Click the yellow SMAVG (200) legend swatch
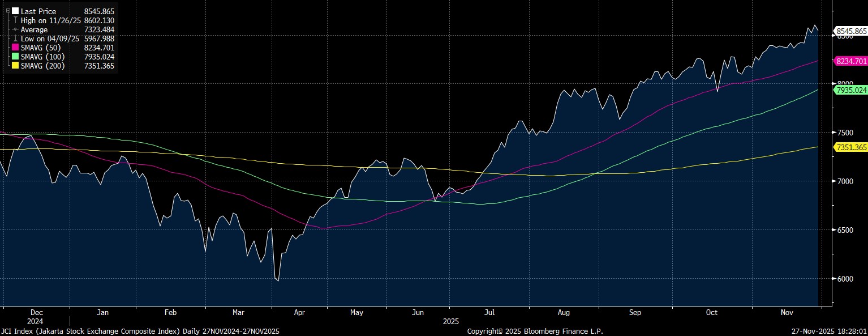This screenshot has height=336, width=868. pyautogui.click(x=15, y=66)
